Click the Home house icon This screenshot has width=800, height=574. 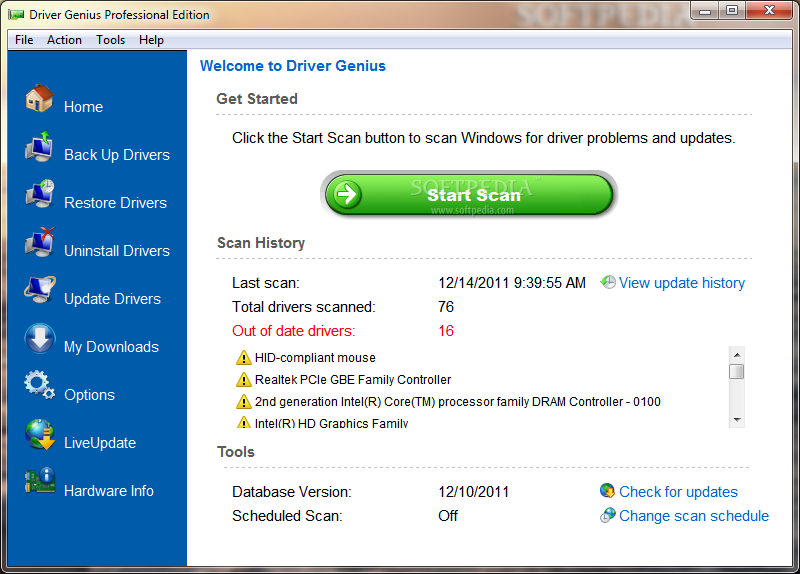pyautogui.click(x=39, y=98)
